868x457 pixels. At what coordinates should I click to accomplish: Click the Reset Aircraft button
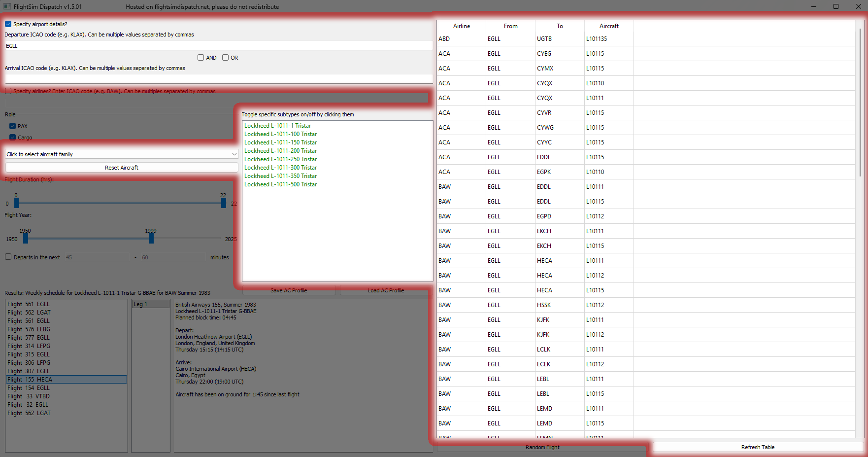pos(122,168)
